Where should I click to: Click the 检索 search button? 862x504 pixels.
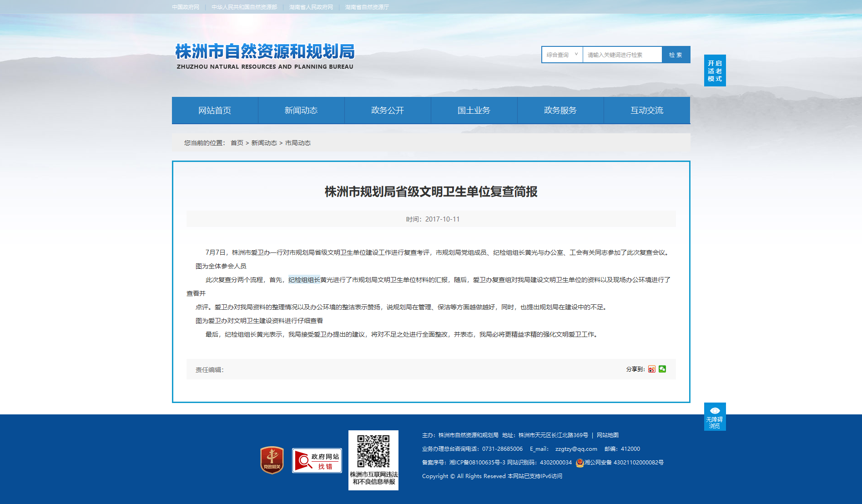click(x=676, y=55)
